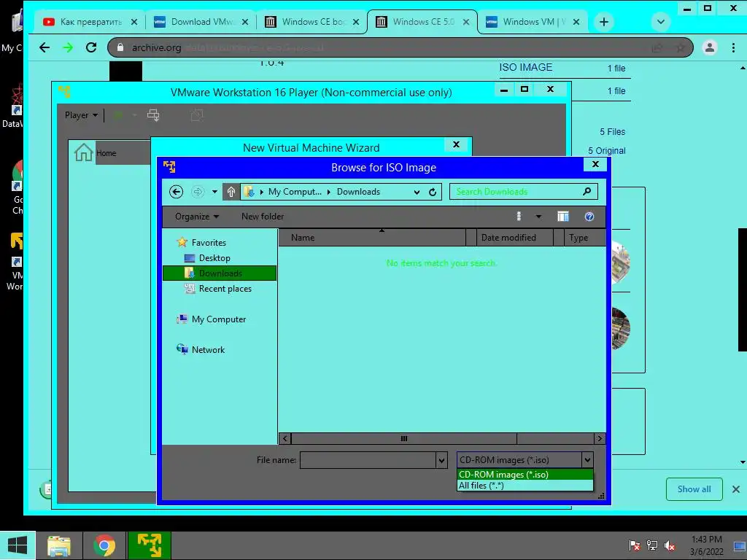Open Chrome three-dot menu
This screenshot has width=747, height=560.
(733, 47)
